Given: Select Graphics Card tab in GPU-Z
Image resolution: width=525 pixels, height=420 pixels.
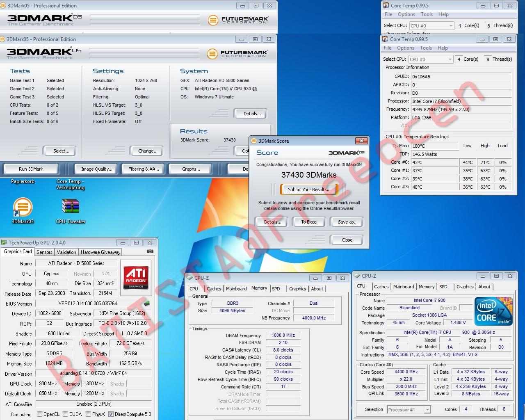Looking at the screenshot, I should pos(18,251).
